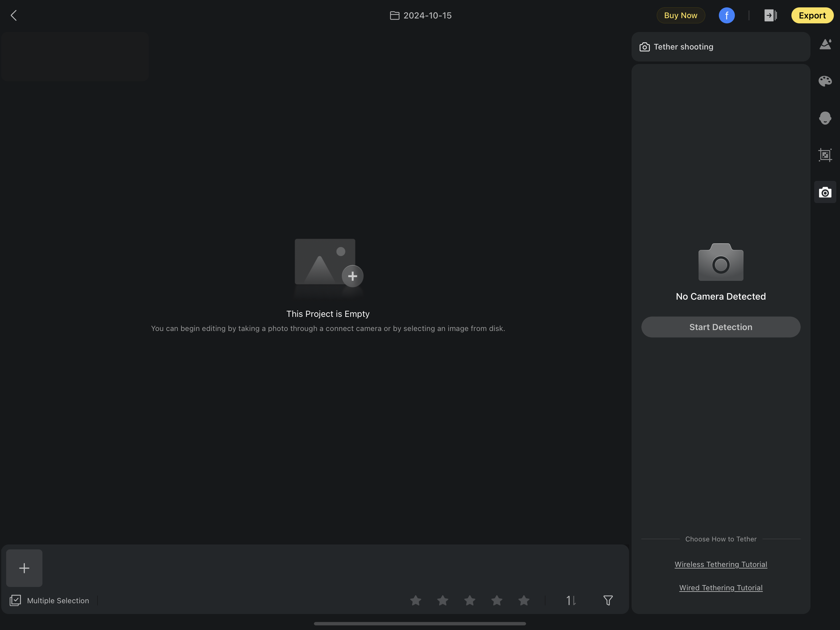Toggle Multiple Selection checkbox
840x630 pixels.
point(50,600)
